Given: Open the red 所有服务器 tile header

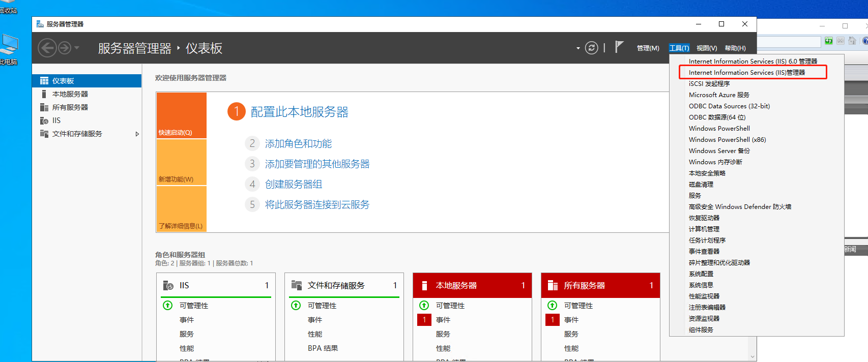Looking at the screenshot, I should click(x=600, y=285).
